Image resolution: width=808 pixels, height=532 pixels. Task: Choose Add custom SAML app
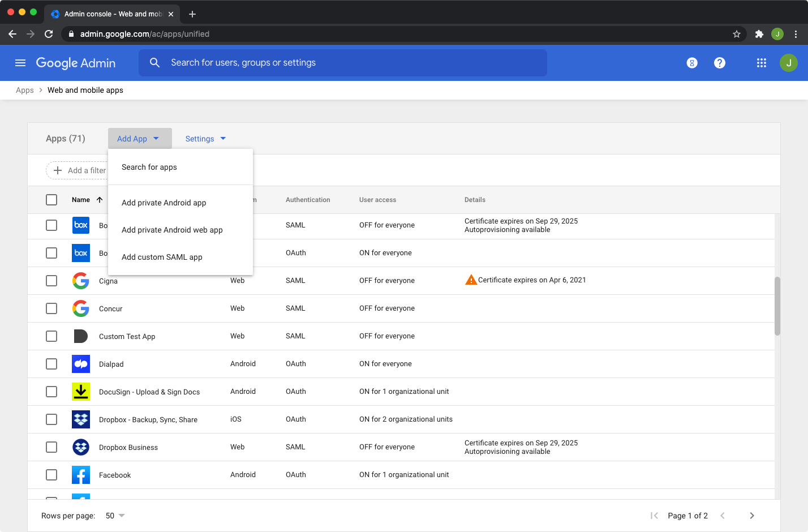pyautogui.click(x=180, y=257)
